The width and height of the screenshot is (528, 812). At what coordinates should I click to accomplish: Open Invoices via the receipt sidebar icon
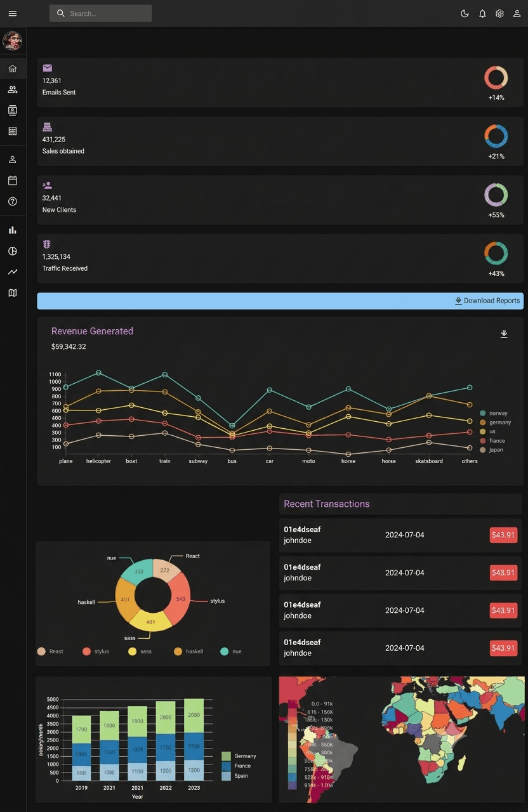pyautogui.click(x=13, y=131)
